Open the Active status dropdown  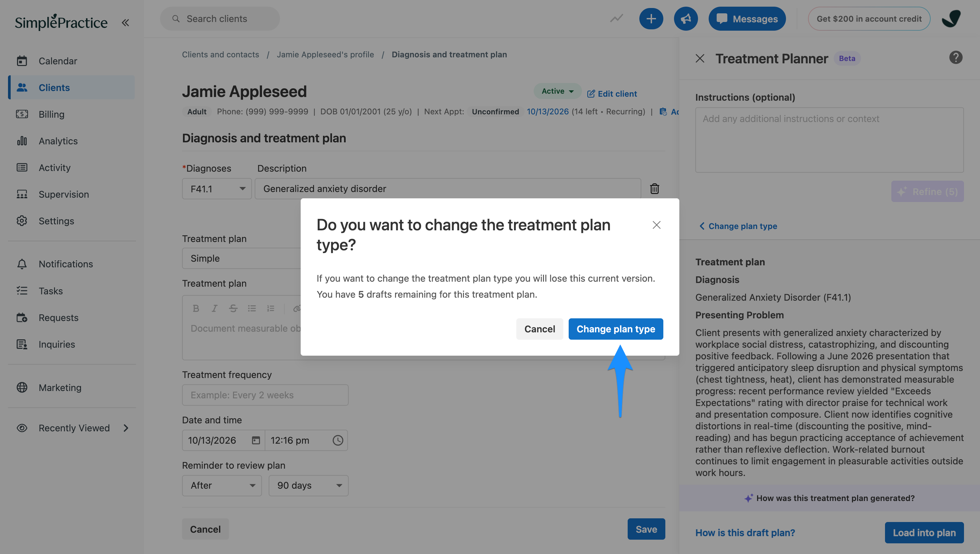(557, 91)
